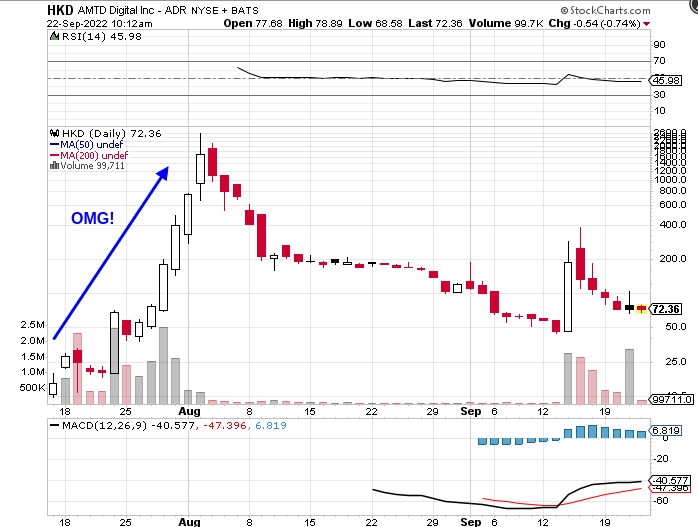Click the 1.5M volume axis label
The width and height of the screenshot is (698, 527).
(32, 357)
